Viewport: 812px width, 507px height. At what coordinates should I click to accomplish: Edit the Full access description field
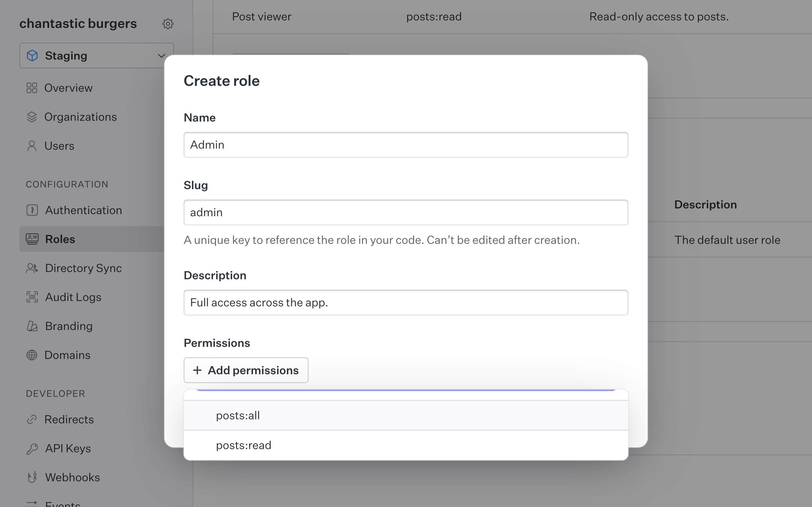pos(405,303)
